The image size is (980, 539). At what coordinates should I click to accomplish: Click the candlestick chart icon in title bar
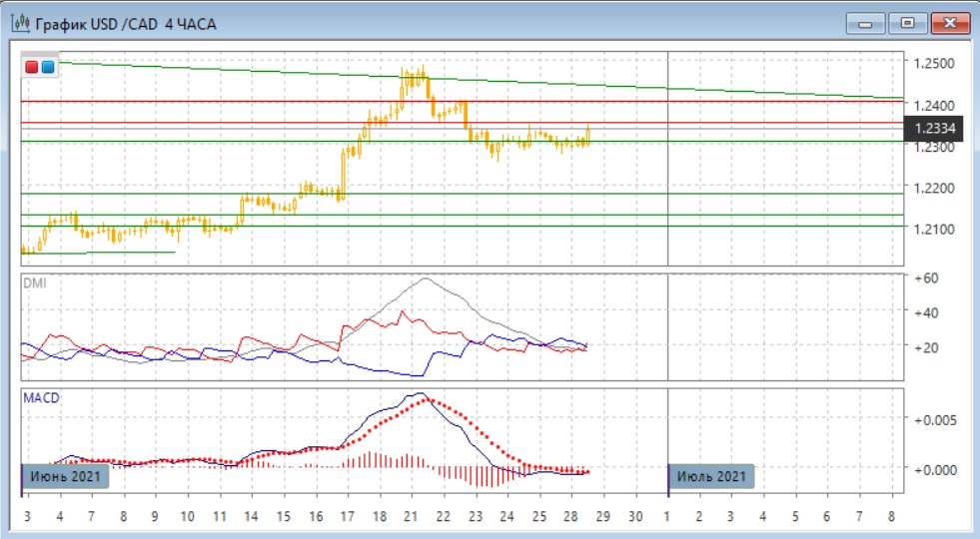pyautogui.click(x=20, y=23)
